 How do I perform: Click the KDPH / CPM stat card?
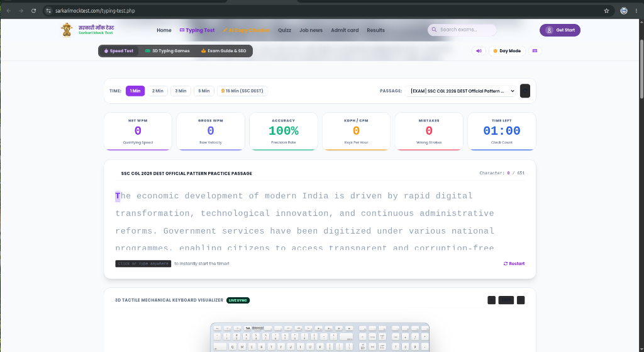(356, 131)
